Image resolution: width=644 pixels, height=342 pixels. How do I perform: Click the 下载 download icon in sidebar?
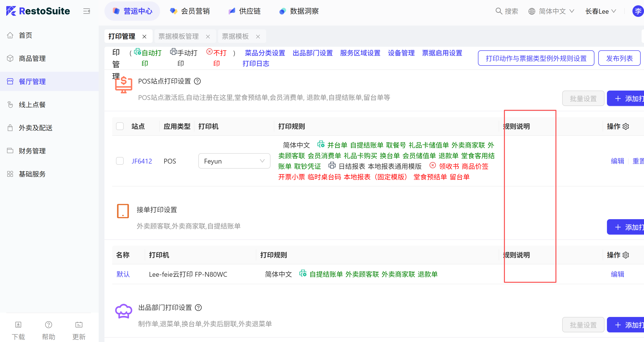coord(18,324)
